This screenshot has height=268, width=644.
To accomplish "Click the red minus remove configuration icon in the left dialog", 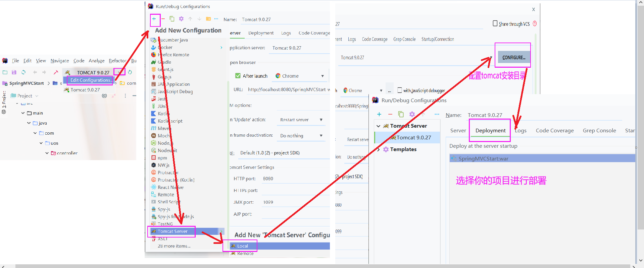I will pyautogui.click(x=163, y=19).
